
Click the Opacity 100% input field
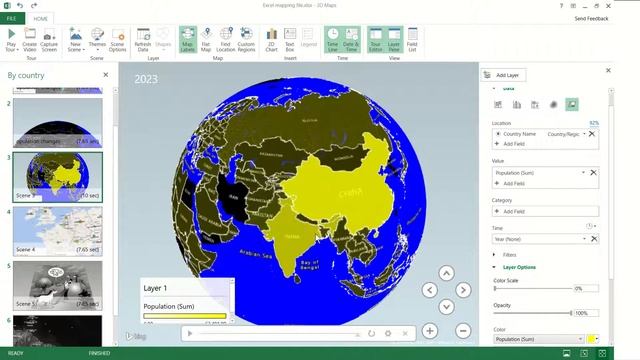(x=586, y=313)
